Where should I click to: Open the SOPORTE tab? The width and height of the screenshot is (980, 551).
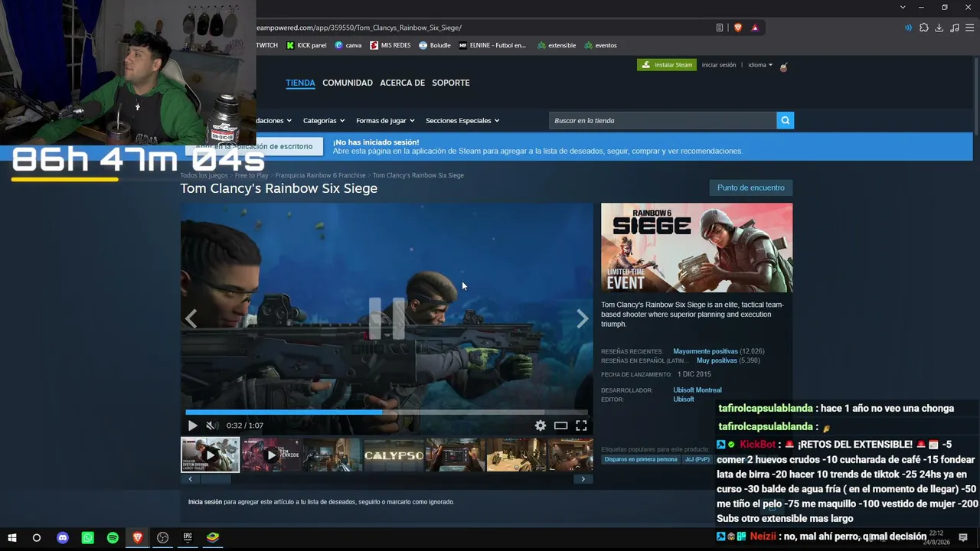(451, 83)
